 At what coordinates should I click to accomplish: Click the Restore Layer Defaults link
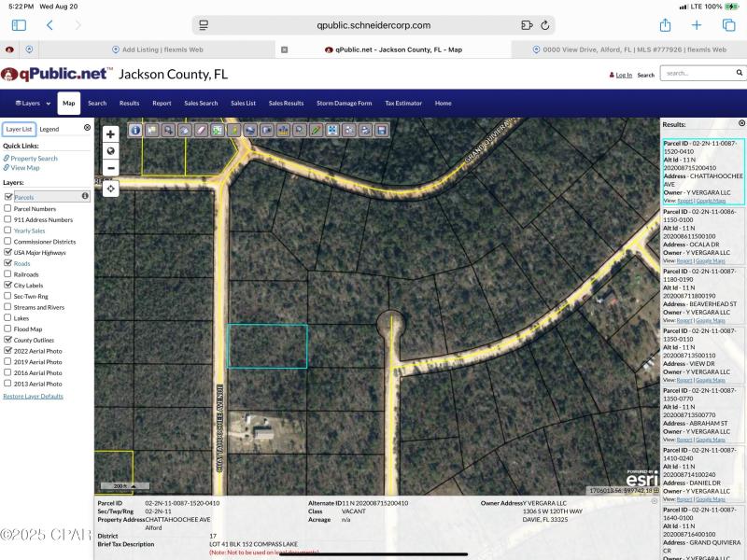tap(33, 396)
